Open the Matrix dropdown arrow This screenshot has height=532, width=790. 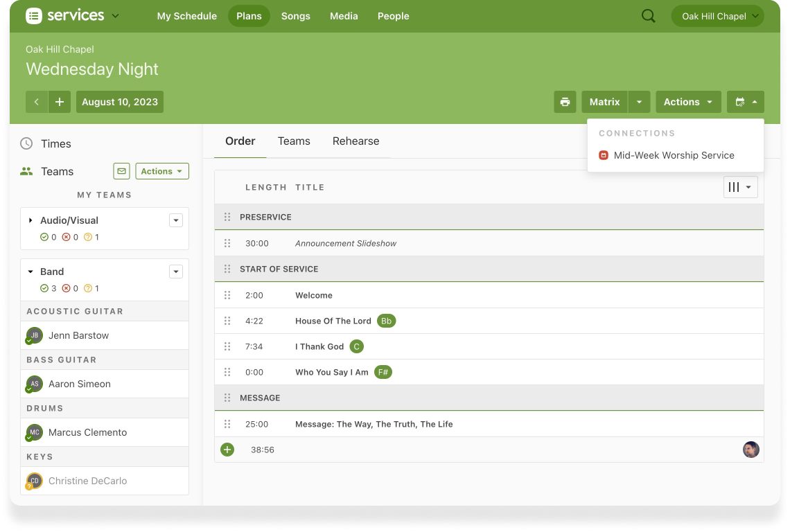[639, 102]
